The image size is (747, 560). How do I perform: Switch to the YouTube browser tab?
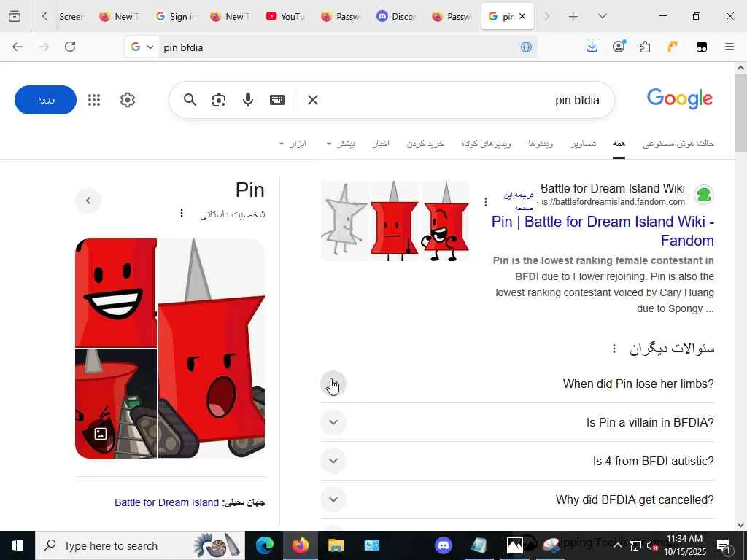[x=285, y=17]
